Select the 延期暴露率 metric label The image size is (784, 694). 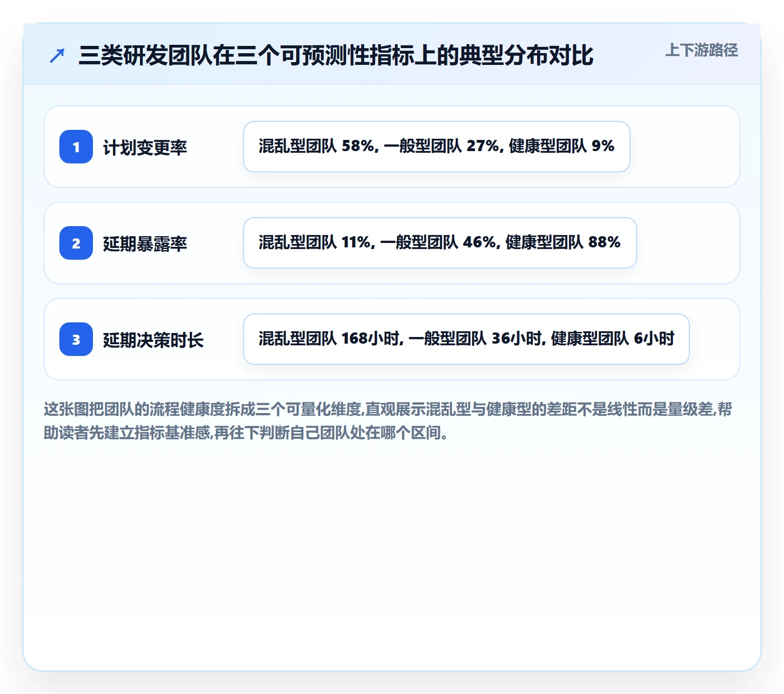pyautogui.click(x=145, y=243)
